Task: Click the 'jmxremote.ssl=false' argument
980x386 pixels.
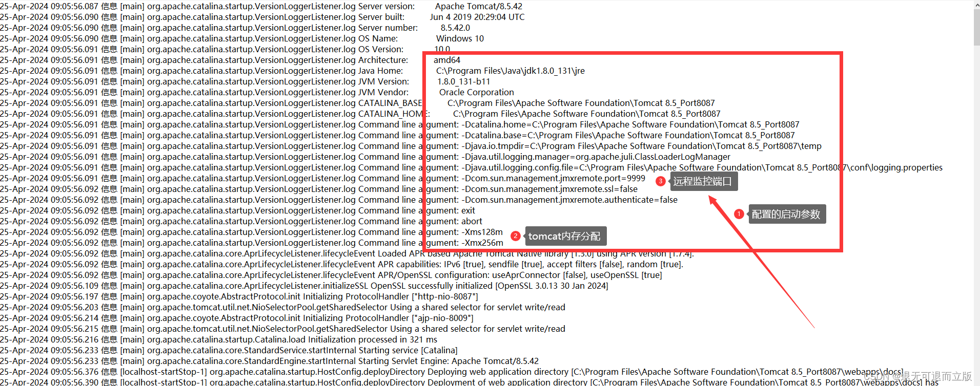Action: click(550, 189)
